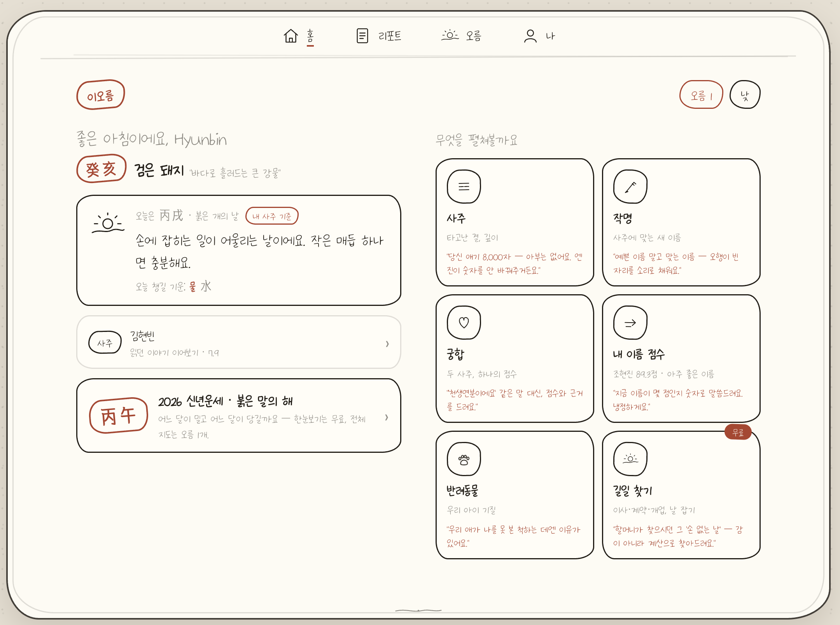Click the 작명 pencil icon
This screenshot has width=840, height=625.
[630, 187]
